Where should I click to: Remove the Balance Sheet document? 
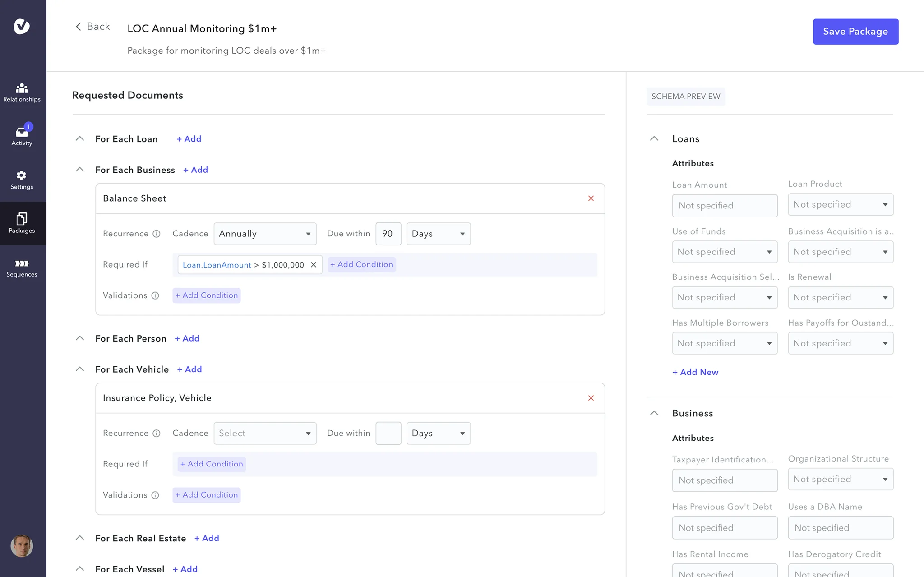click(x=591, y=198)
